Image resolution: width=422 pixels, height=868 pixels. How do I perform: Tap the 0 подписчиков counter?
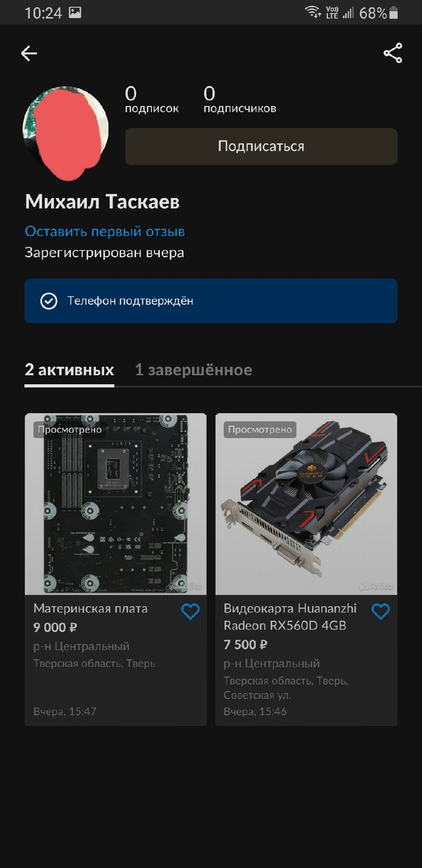pos(240,100)
